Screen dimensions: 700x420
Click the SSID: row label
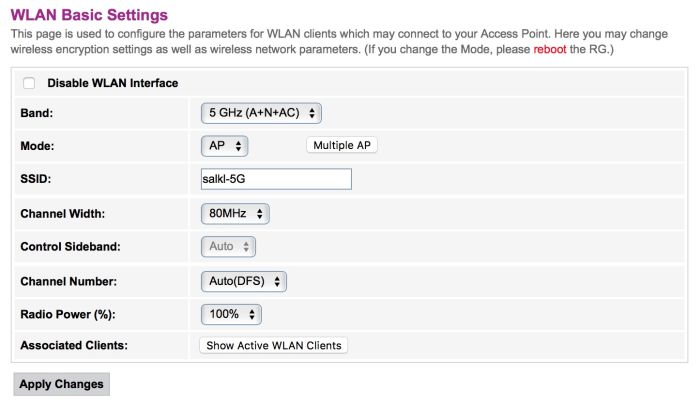click(35, 179)
